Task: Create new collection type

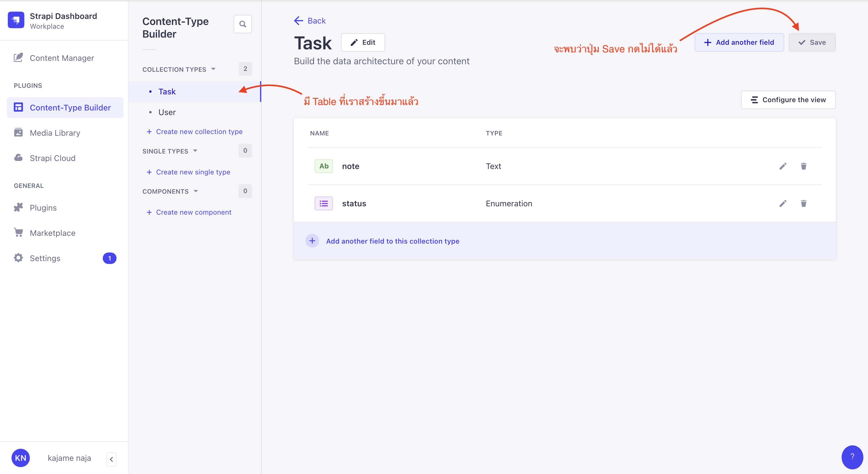Action: click(x=195, y=132)
